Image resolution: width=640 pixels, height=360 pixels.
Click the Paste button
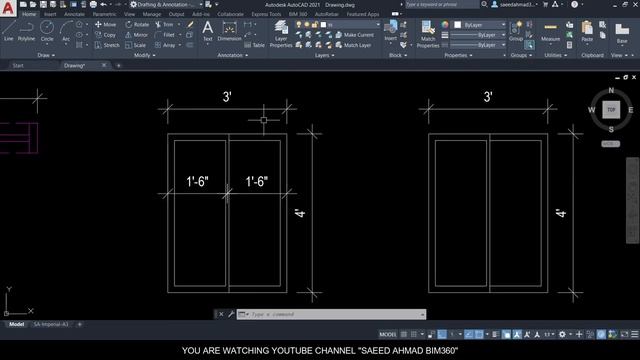pos(587,32)
